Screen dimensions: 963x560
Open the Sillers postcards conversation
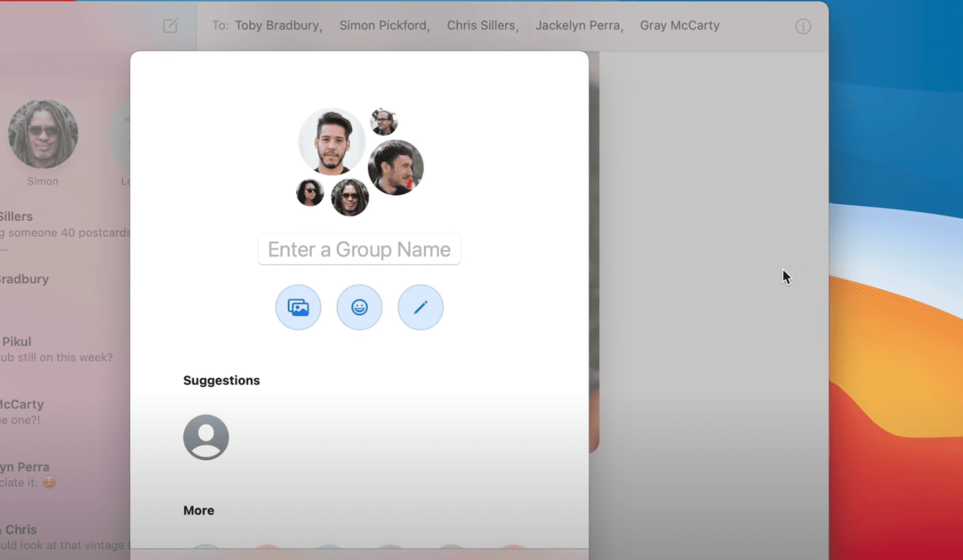click(x=65, y=230)
